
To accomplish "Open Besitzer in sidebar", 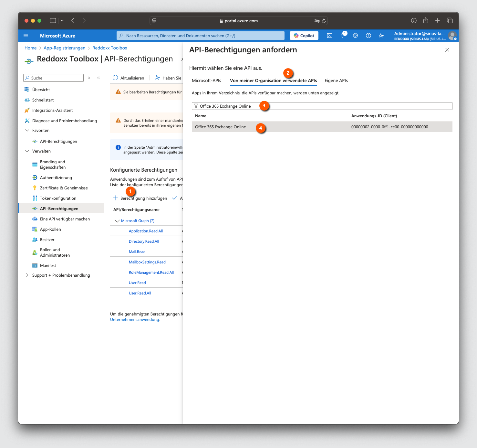I will [47, 240].
